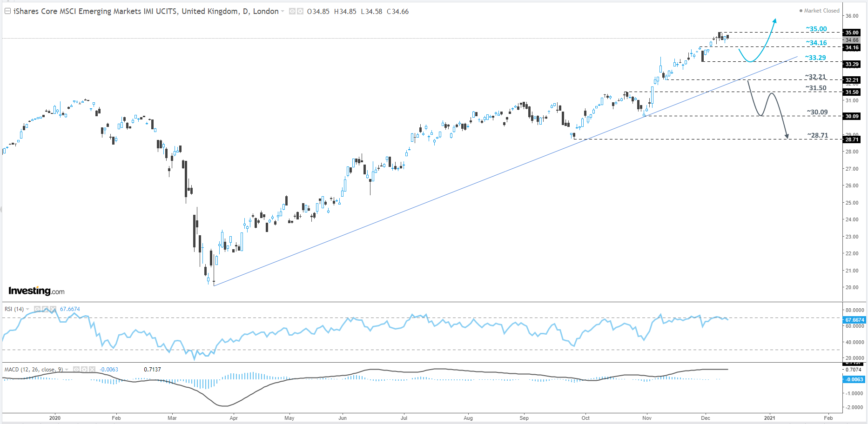Remove the RSI indicator with its X icon
Viewport: 868px width, 424px height.
[53, 309]
